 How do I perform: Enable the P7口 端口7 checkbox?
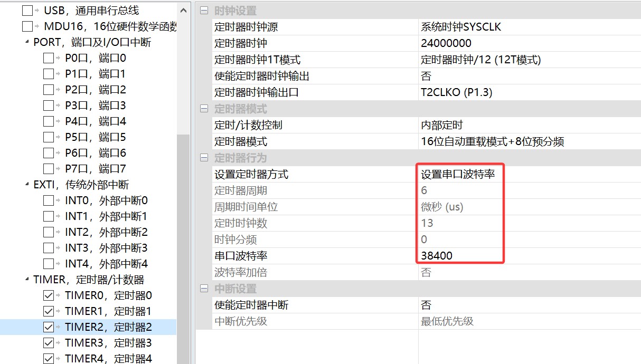pyautogui.click(x=49, y=169)
